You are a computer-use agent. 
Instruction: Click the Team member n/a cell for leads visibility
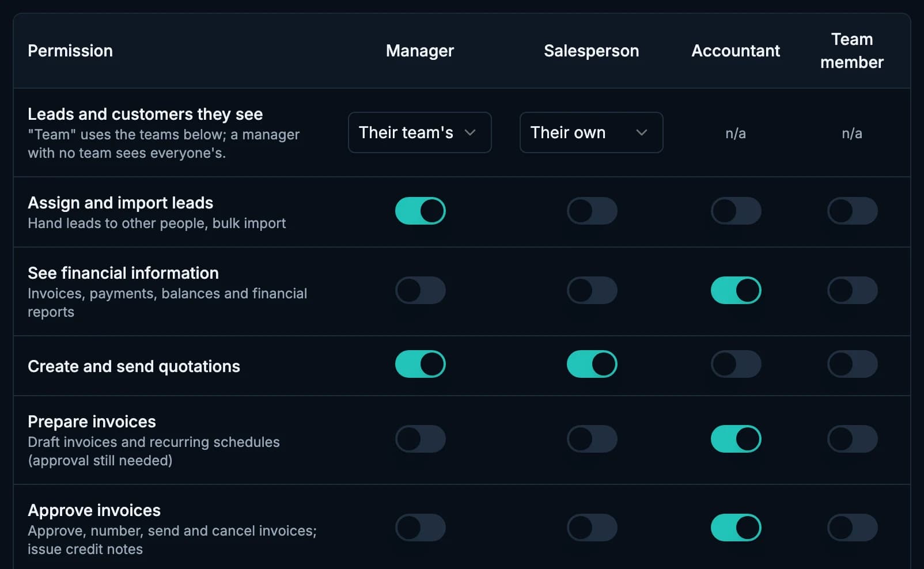(852, 134)
